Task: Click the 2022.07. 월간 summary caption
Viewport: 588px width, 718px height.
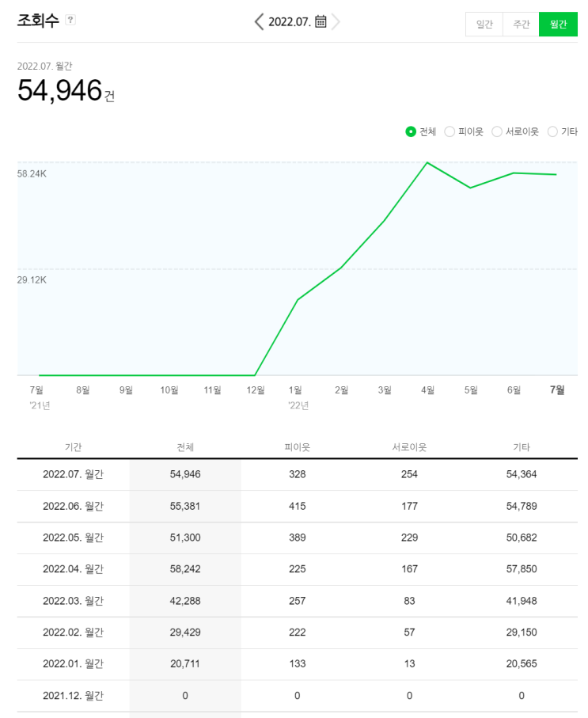Action: point(44,66)
